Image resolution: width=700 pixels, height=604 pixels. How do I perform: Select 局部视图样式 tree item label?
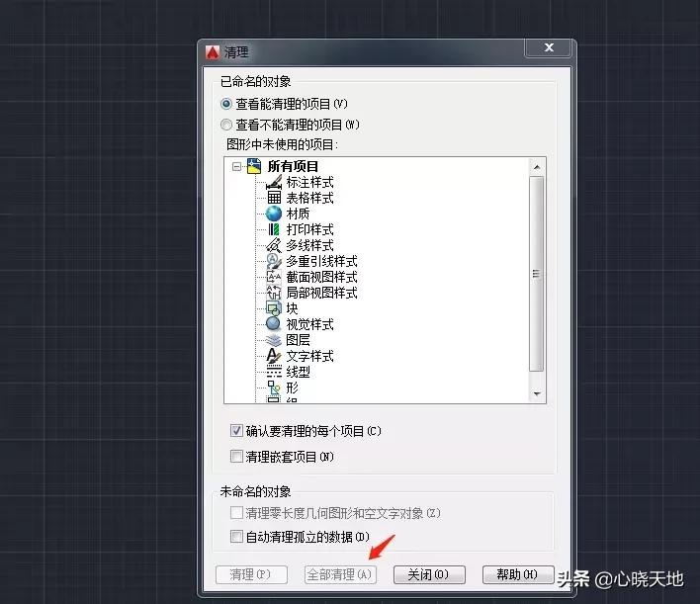coord(322,293)
